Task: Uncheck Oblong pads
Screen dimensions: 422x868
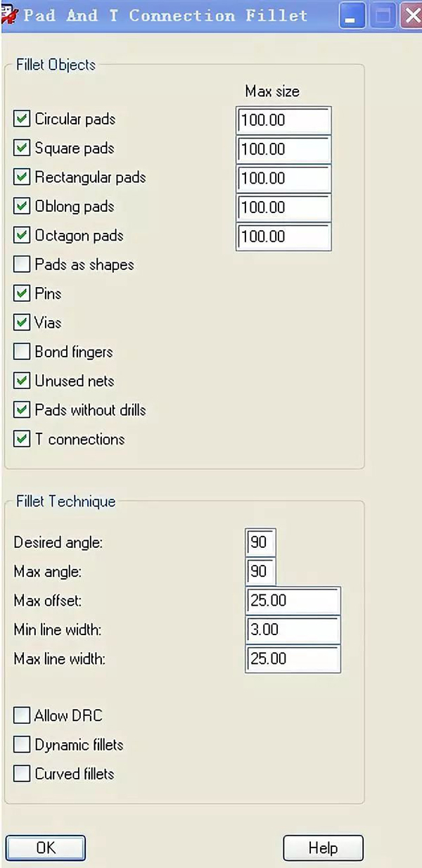Action: pyautogui.click(x=22, y=207)
